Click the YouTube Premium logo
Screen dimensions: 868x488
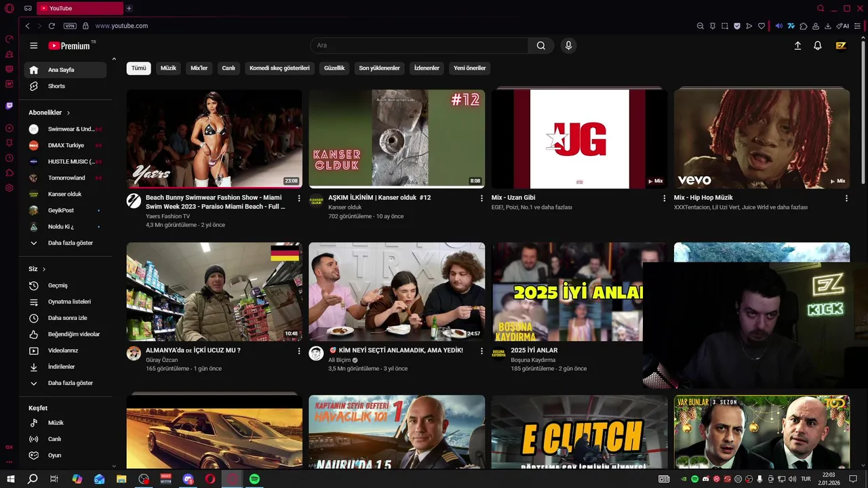click(68, 45)
